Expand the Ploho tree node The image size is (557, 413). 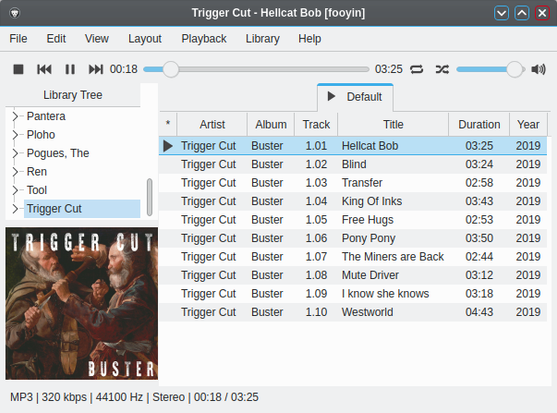15,135
